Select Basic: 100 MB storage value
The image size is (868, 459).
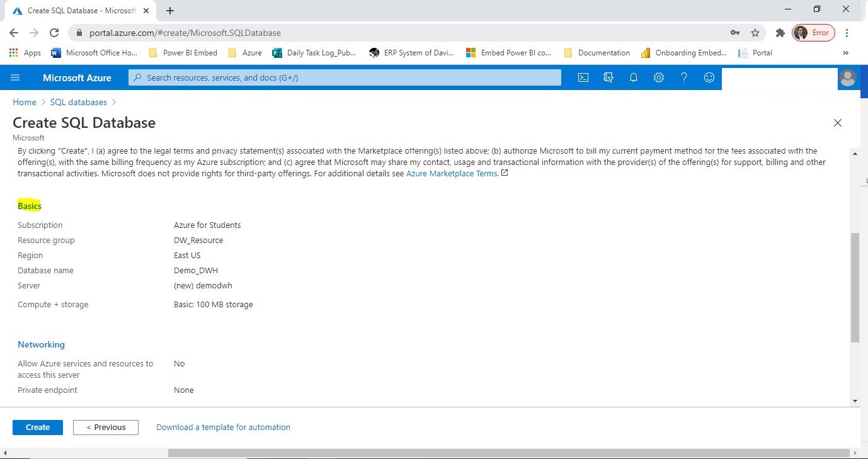[x=214, y=304]
